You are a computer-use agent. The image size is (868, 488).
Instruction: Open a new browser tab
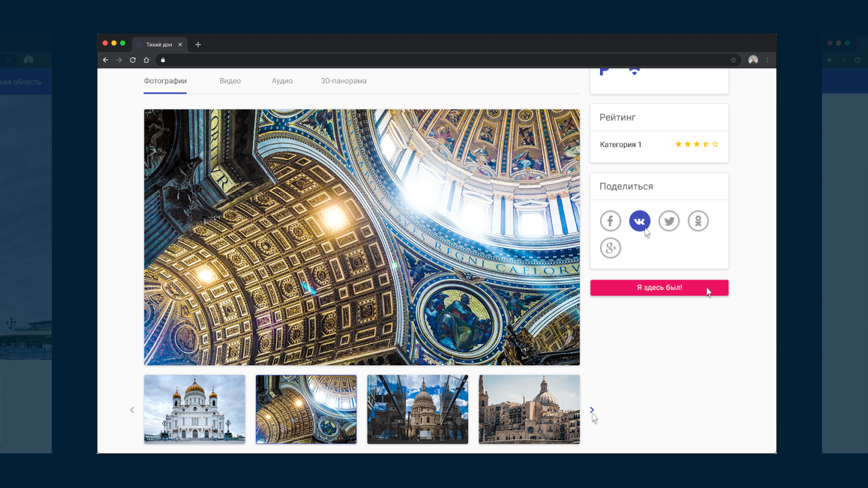[x=198, y=45]
